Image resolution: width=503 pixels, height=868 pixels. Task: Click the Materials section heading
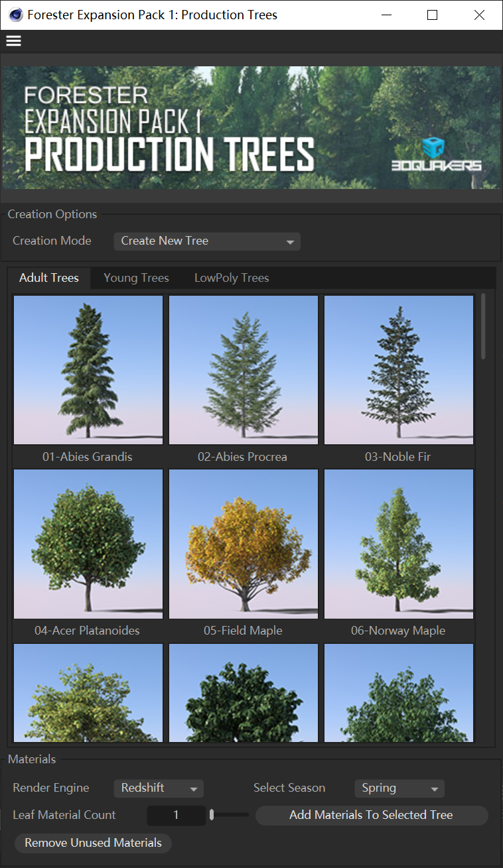tap(32, 759)
